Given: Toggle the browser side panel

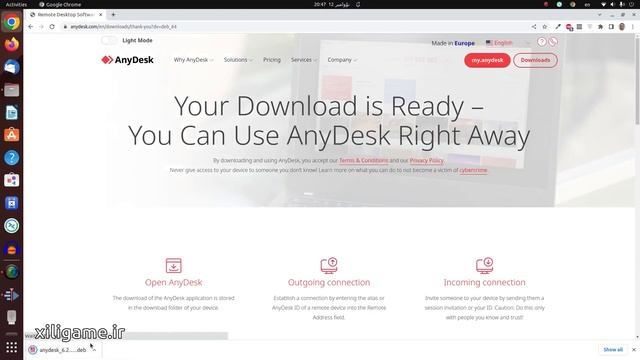Looking at the screenshot, I should click(x=611, y=27).
